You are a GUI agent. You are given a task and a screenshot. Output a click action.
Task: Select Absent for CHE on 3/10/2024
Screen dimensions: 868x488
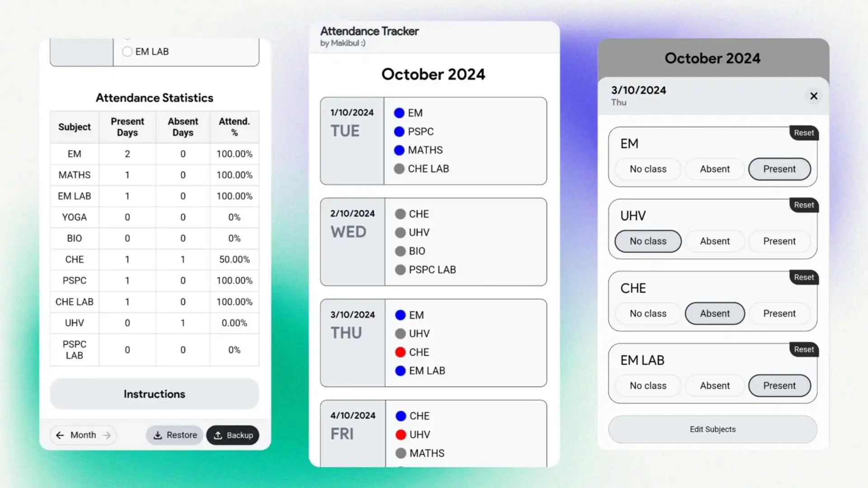714,313
